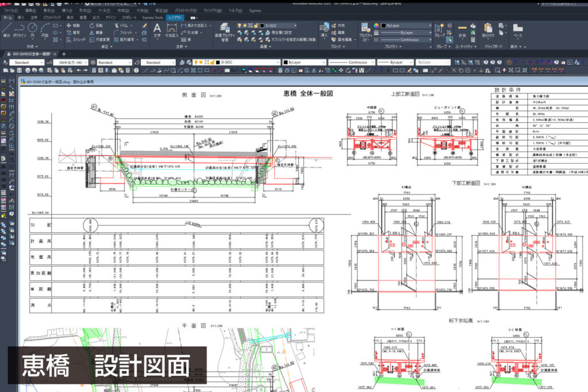Viewport: 588px width, 392px height.
Task: Click the 属性編集 attribute edit button
Action: (342, 40)
